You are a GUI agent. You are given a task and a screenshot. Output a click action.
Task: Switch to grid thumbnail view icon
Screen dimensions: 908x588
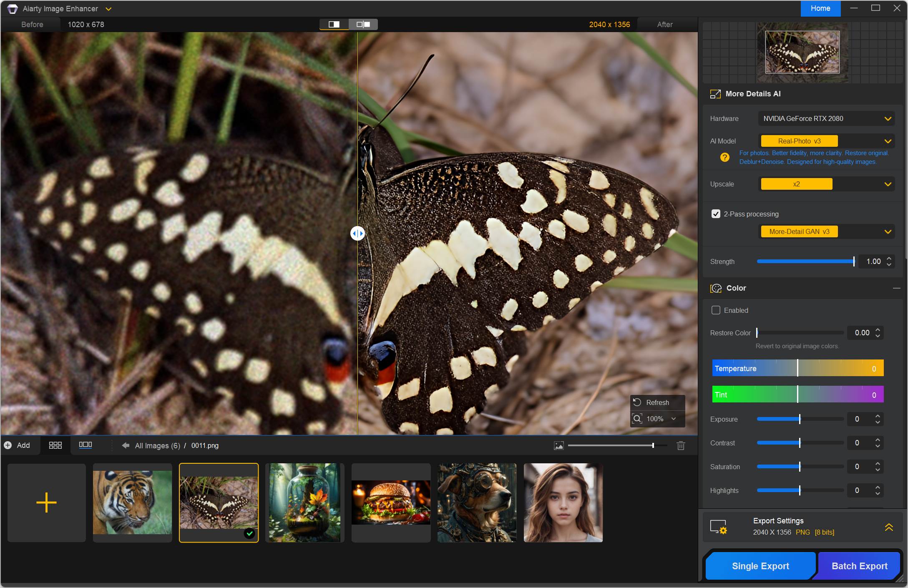(55, 445)
